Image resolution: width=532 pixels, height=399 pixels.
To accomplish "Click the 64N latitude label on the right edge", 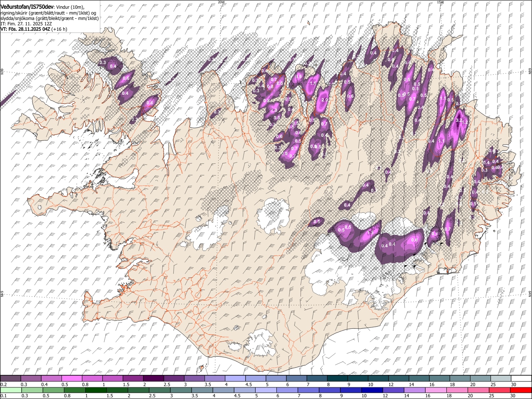I will tap(530, 293).
